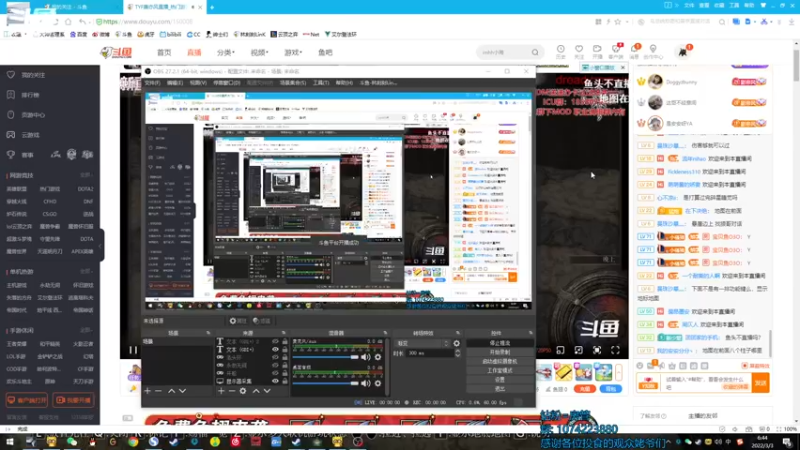Viewport: 800px width, 450px height.
Task: Toggle visibility of fifth source row
Action: (x=276, y=373)
